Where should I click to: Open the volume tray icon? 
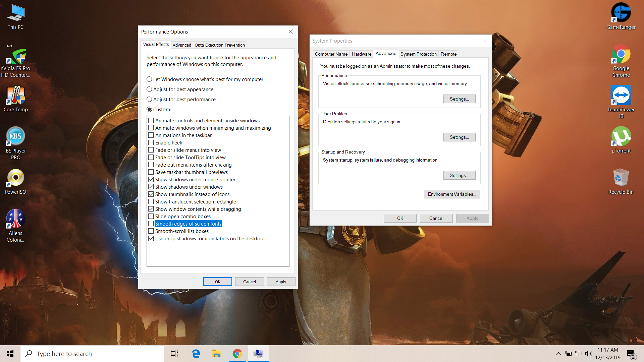point(588,354)
